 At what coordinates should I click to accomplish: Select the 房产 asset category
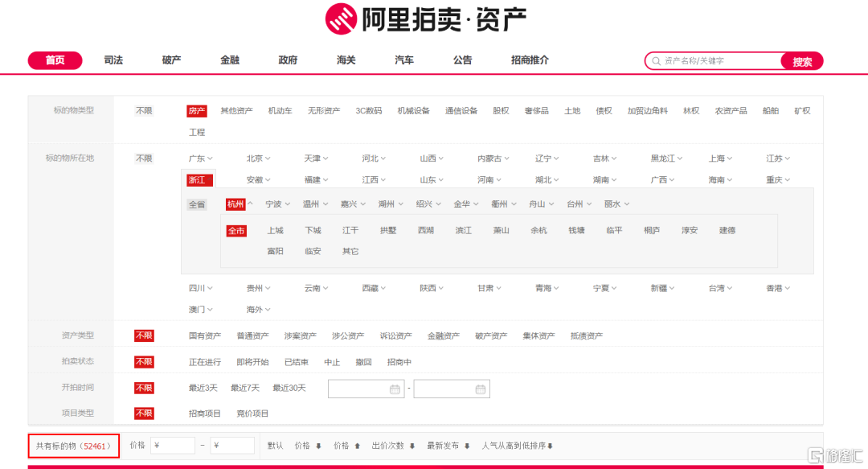click(197, 111)
